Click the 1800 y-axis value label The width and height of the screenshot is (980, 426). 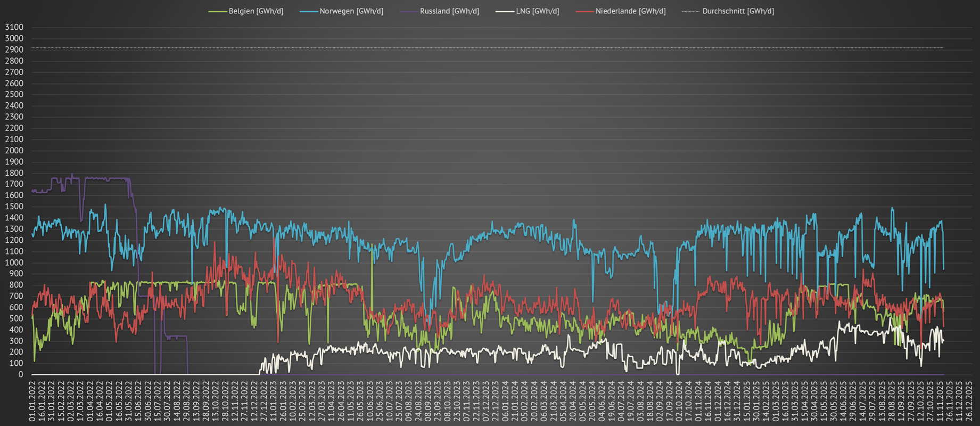(14, 173)
